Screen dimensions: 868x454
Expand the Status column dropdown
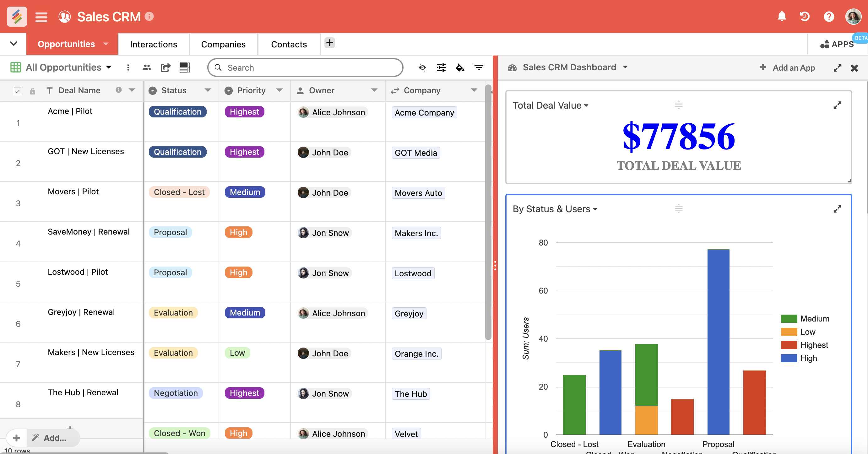(208, 90)
